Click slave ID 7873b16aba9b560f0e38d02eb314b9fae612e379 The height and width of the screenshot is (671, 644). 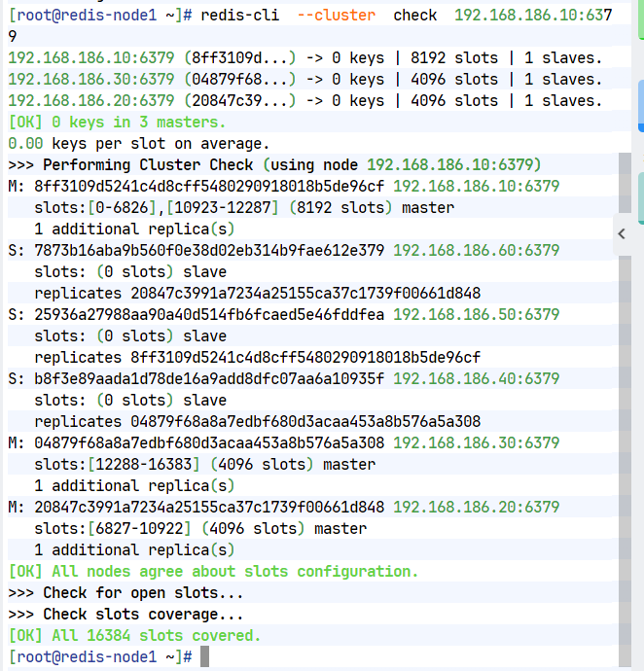pyautogui.click(x=209, y=251)
